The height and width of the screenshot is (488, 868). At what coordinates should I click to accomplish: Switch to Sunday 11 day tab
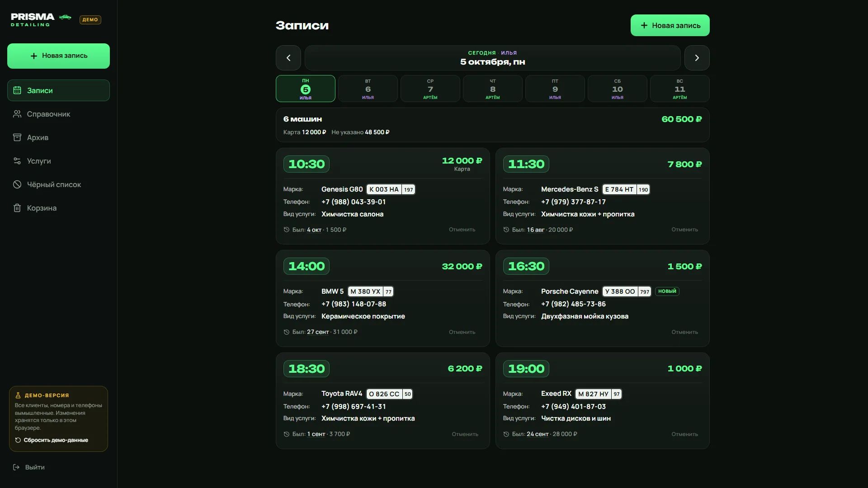(680, 89)
